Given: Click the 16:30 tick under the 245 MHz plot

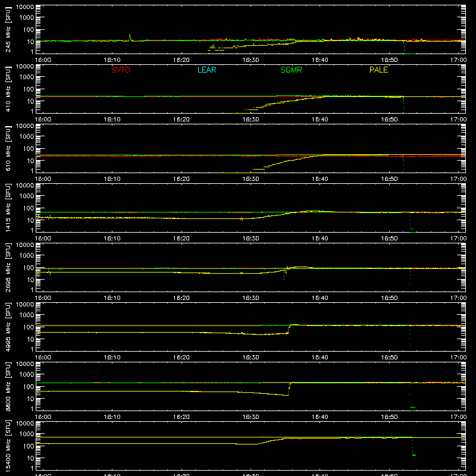Looking at the screenshot, I should point(250,60).
